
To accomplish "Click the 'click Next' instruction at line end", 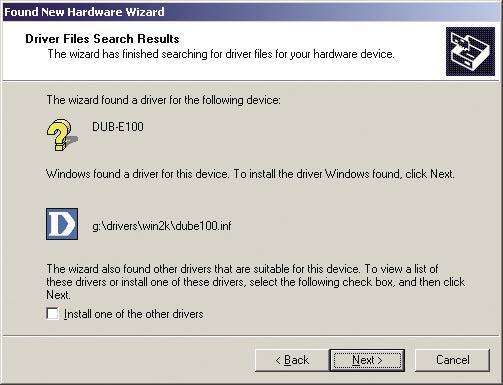I will [430, 174].
